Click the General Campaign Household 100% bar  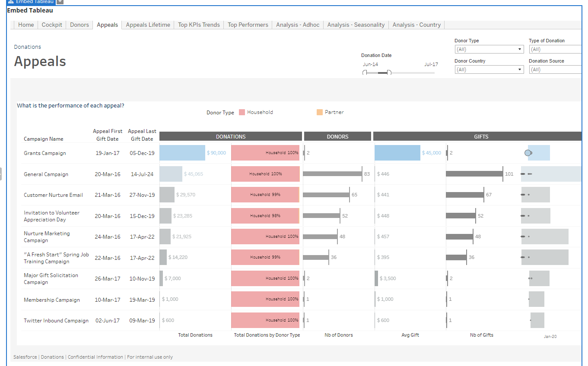coord(265,174)
